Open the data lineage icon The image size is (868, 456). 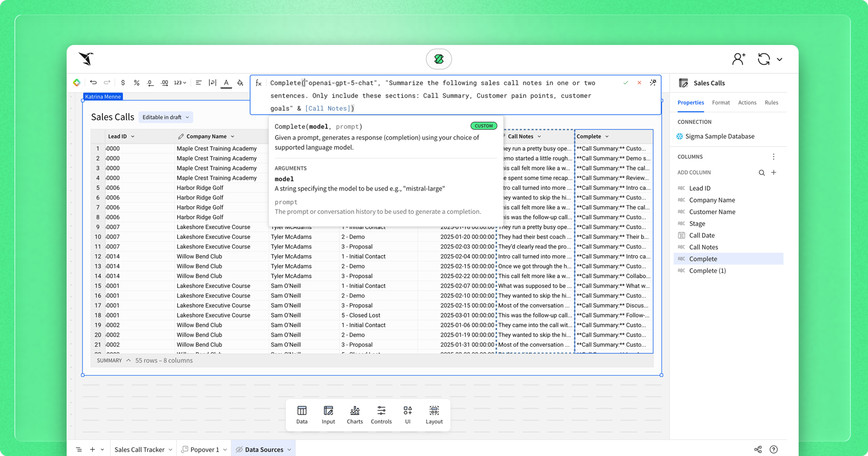(758, 449)
